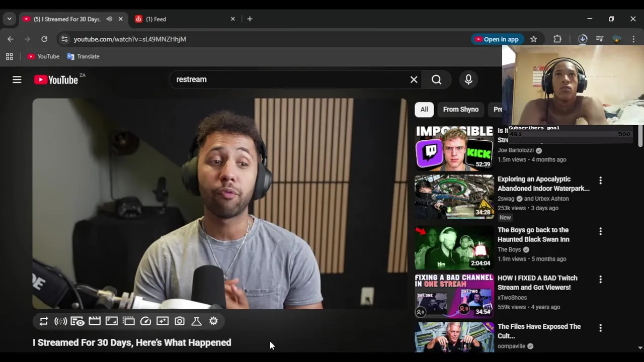Open the Chrome three-dot menu
644x362 pixels.
(633, 39)
